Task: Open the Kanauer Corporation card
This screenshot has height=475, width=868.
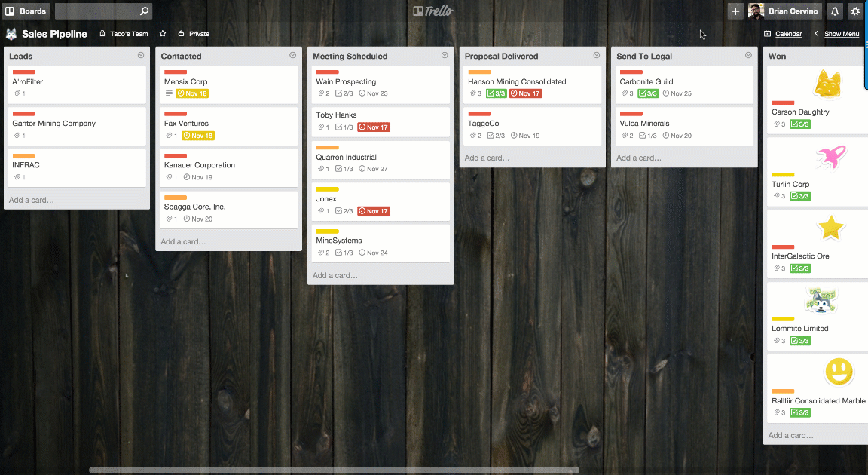Action: (228, 168)
